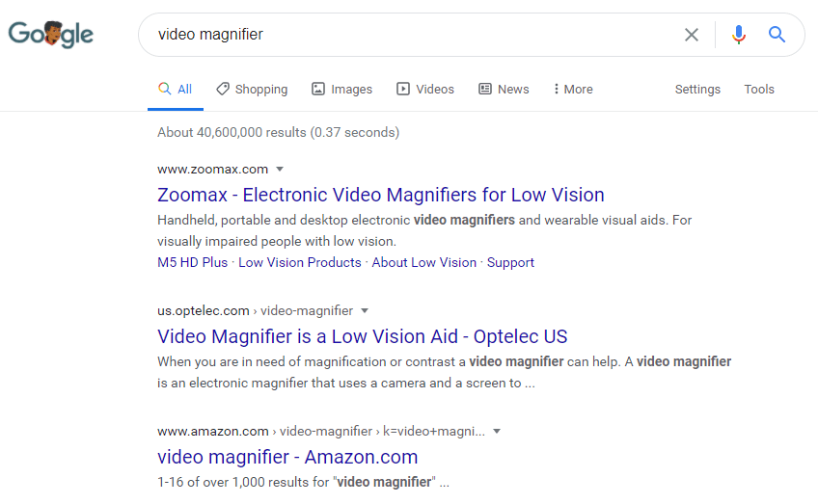Expand dropdown arrow next to us.optelec.com URL

click(365, 310)
